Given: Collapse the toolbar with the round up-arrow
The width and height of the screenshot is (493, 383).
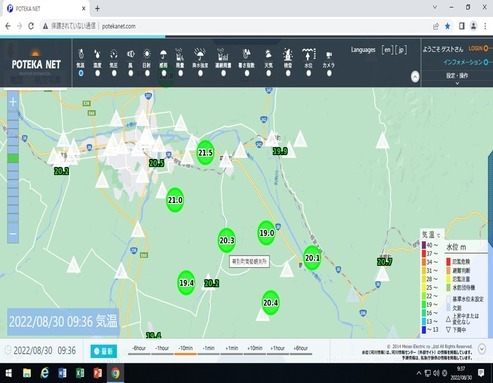Looking at the screenshot, I should [x=415, y=77].
